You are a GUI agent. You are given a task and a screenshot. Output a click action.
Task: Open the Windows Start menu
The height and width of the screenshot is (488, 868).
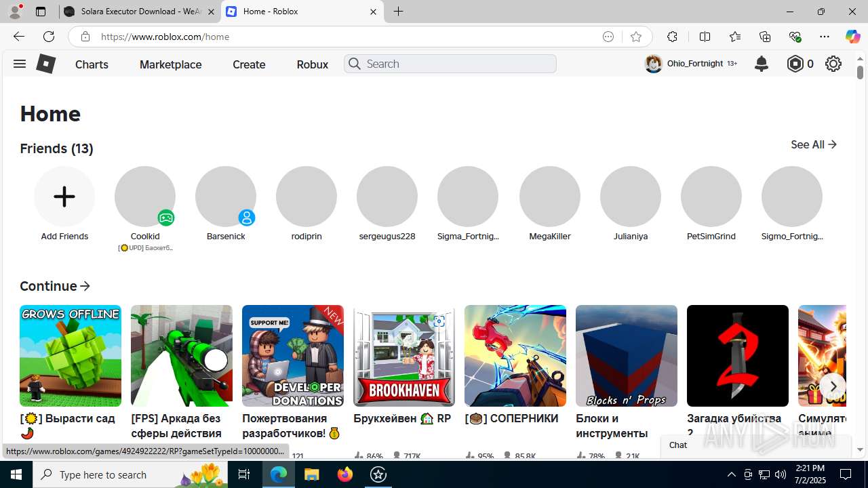point(16,474)
